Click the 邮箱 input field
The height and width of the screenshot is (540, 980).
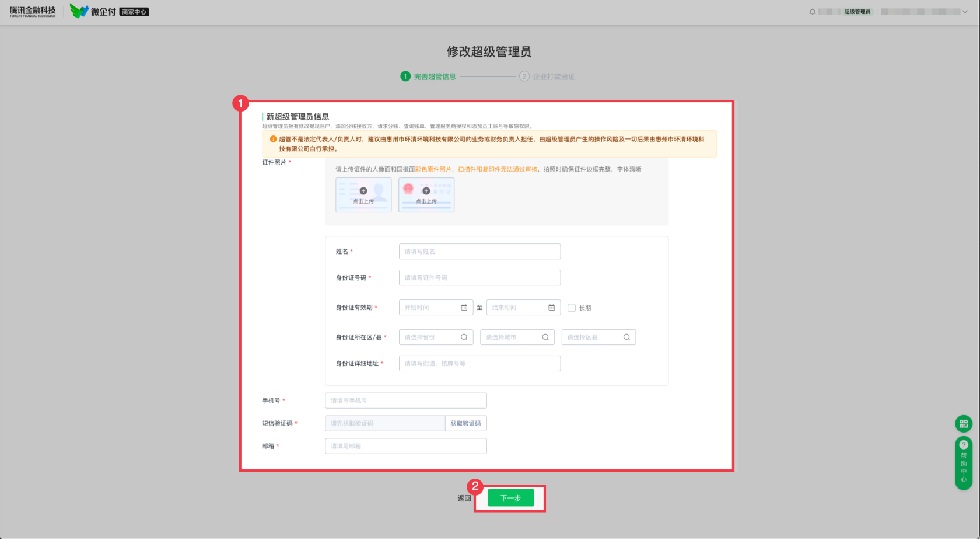405,446
